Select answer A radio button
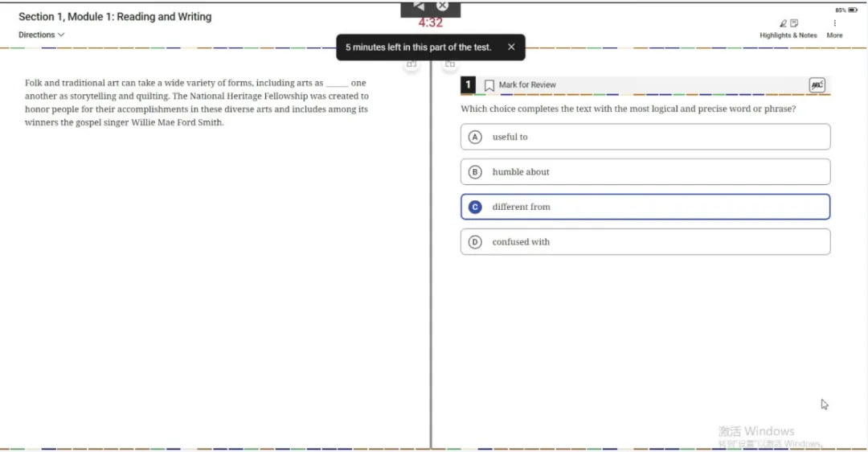This screenshot has width=868, height=452. tap(475, 137)
